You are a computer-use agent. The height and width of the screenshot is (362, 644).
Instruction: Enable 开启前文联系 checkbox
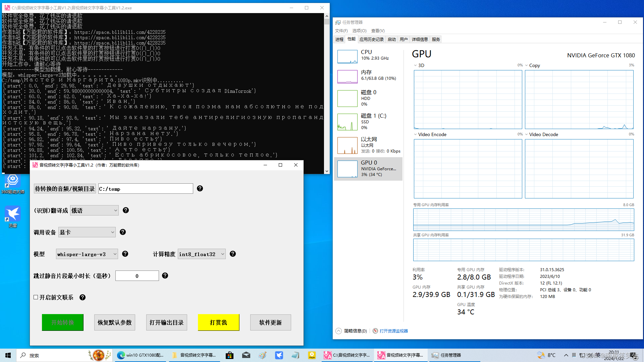pyautogui.click(x=36, y=297)
